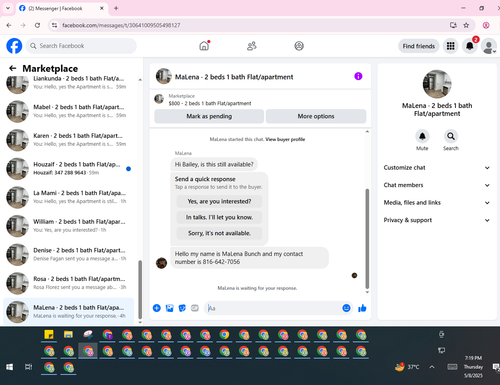Open Task View on the taskbar
500x385 pixels.
coord(29,367)
